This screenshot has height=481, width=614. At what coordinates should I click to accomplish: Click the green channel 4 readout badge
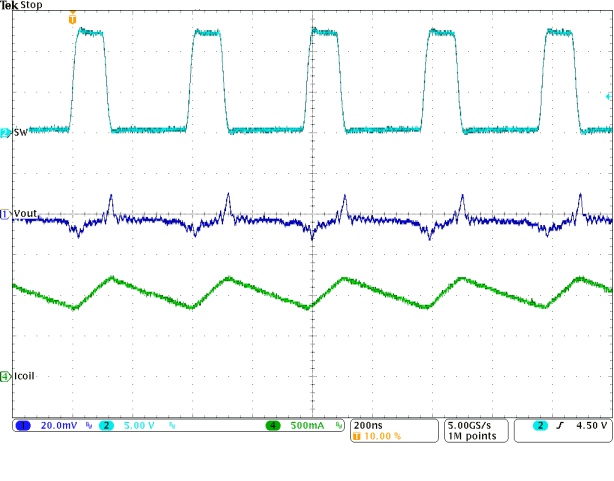click(x=272, y=425)
